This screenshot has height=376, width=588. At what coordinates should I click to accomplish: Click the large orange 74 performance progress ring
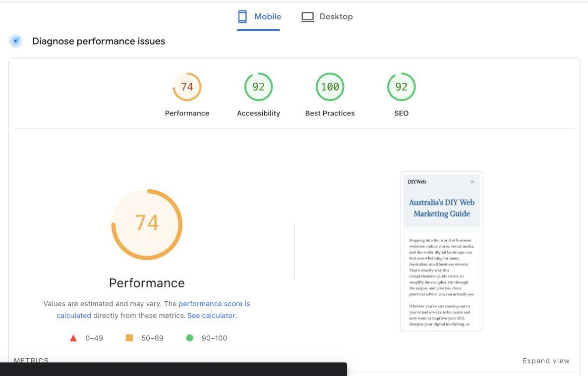147,224
